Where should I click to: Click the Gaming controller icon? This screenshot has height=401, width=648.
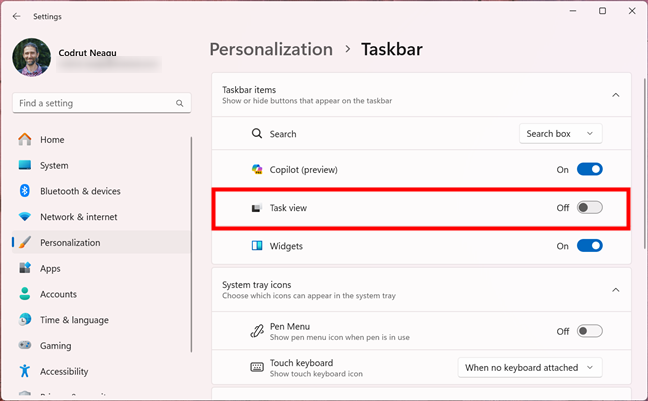coord(25,345)
